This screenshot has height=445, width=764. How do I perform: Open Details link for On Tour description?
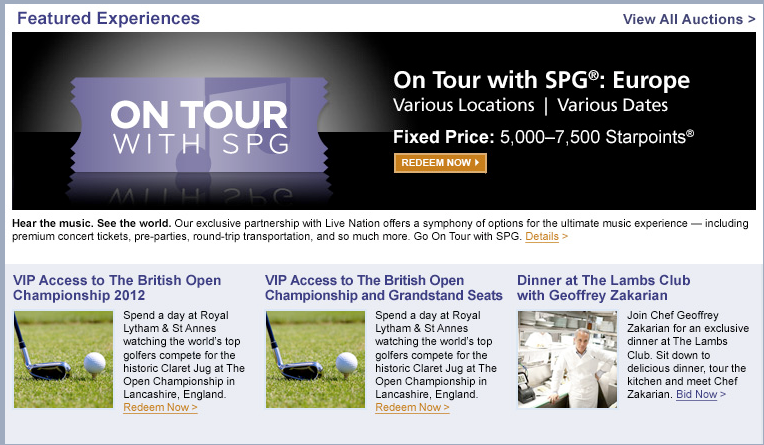[546, 237]
